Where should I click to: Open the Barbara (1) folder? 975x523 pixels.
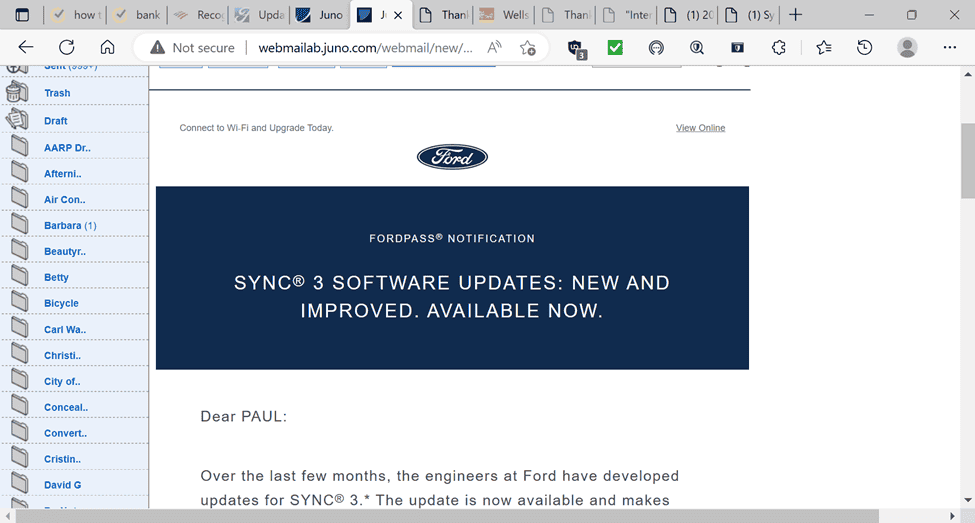click(70, 226)
